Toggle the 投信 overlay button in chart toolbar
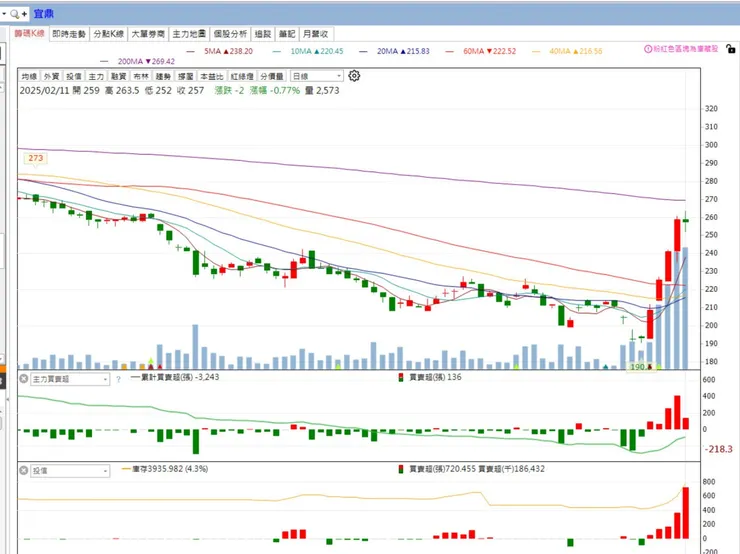740x554 pixels. [x=74, y=76]
